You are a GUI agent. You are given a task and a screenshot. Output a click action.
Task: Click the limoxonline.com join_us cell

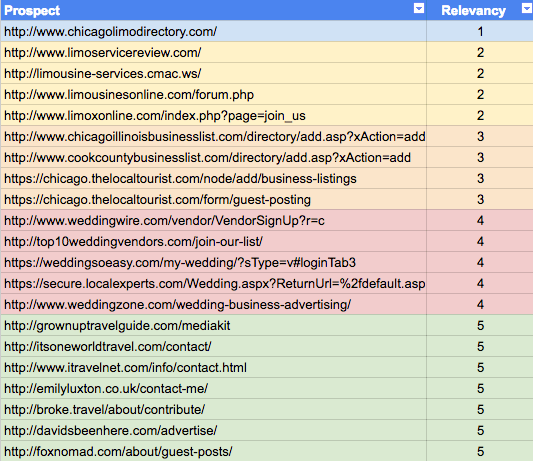213,116
